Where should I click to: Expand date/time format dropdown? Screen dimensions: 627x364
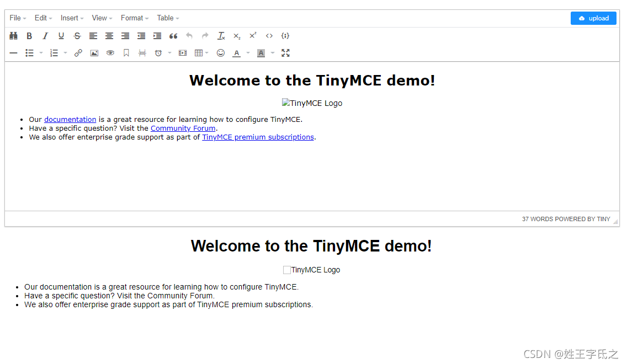169,53
